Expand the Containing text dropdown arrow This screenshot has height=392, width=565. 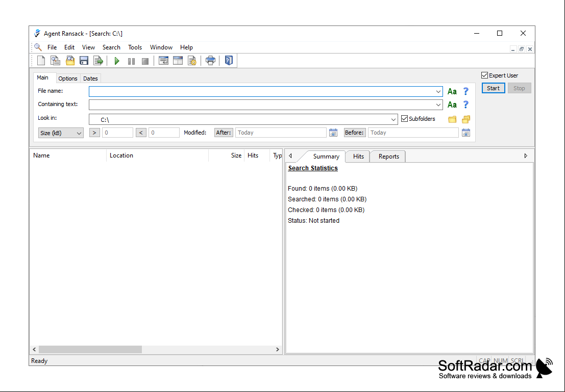438,104
